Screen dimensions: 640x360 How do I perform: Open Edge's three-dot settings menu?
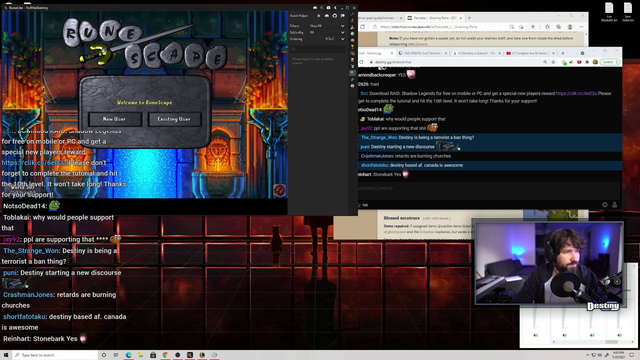point(582,27)
